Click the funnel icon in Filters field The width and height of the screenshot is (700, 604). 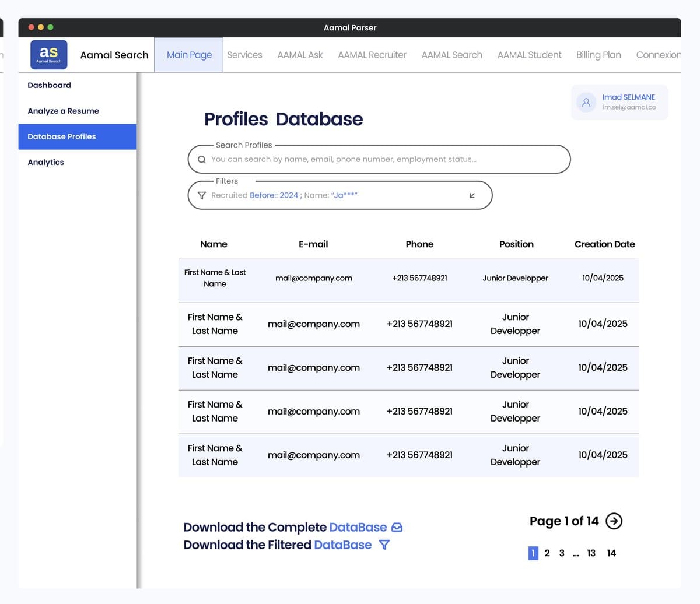point(202,196)
